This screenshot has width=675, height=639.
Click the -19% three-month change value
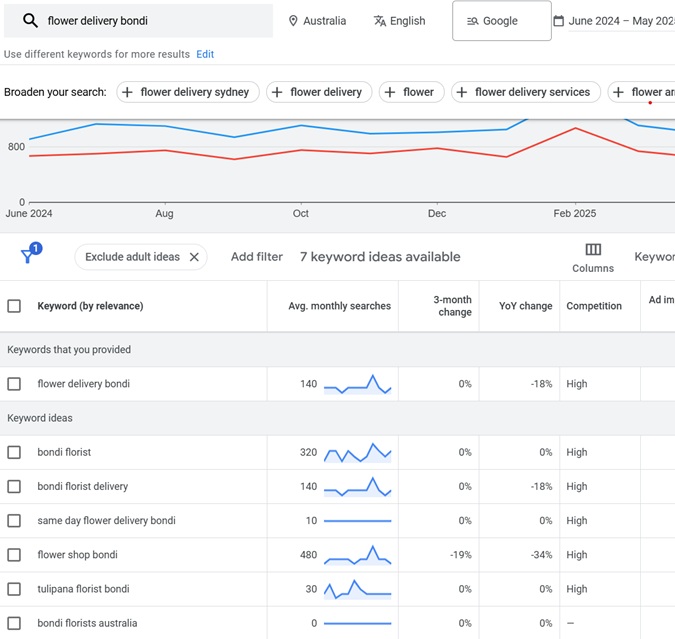coord(461,555)
